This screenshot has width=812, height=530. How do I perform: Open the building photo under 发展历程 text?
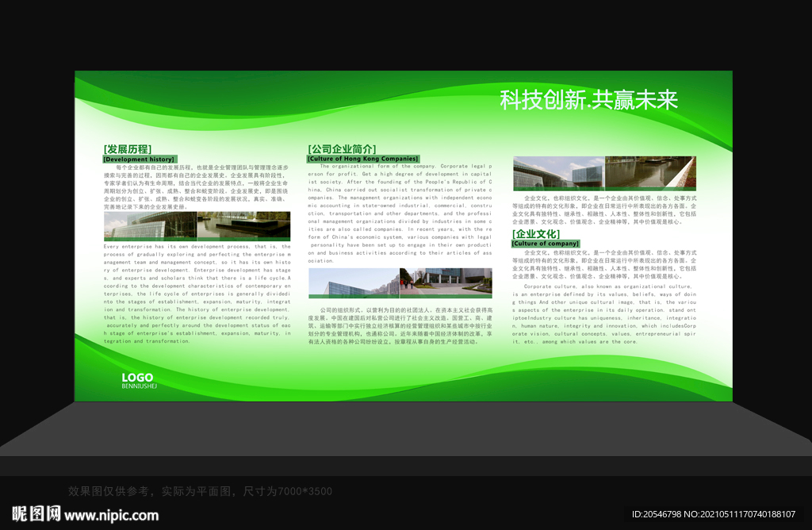pos(197,226)
